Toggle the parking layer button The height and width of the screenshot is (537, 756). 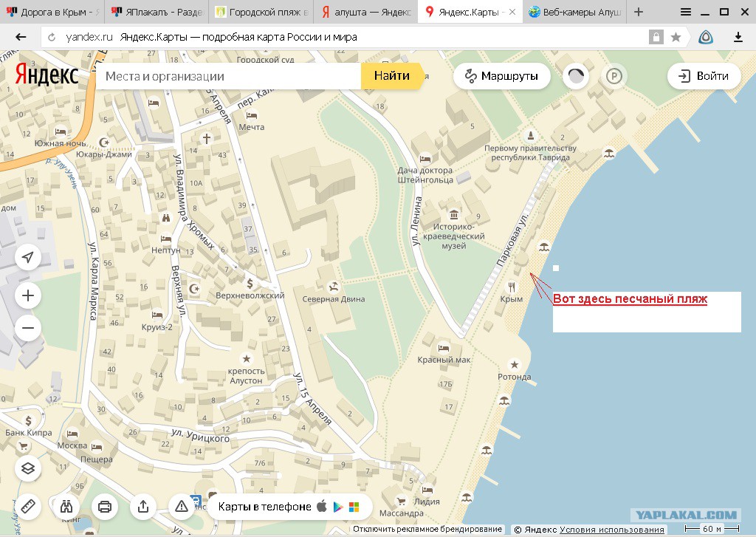point(614,76)
